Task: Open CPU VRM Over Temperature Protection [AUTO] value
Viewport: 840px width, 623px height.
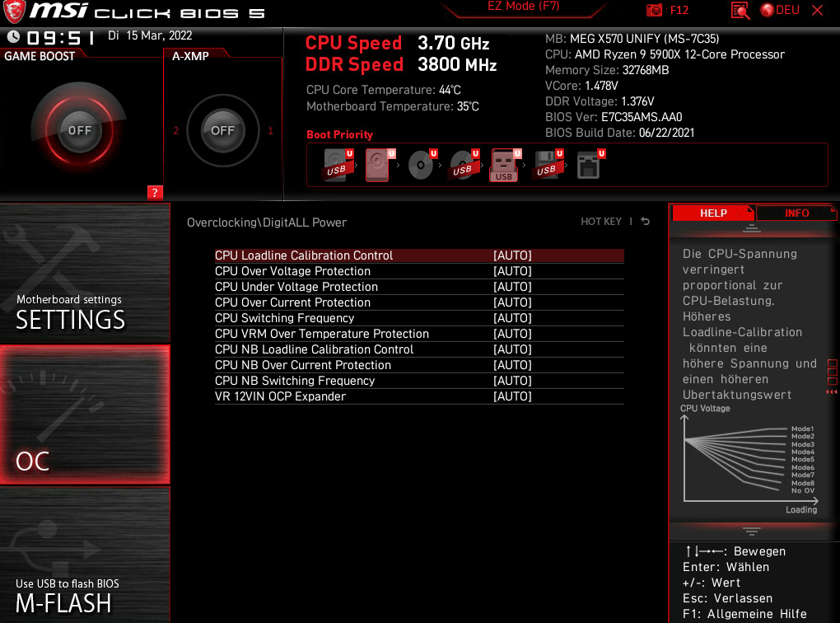Action: click(x=512, y=334)
